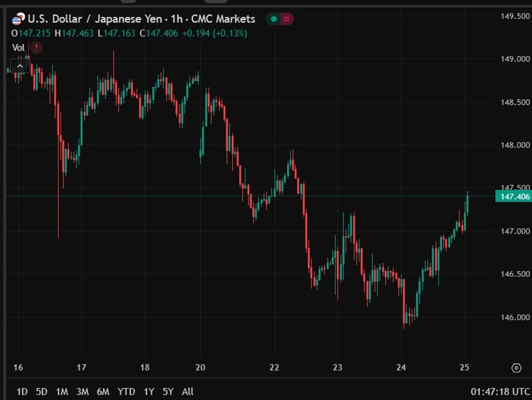Click date label 23 on time axis
The width and height of the screenshot is (532, 400).
(338, 368)
